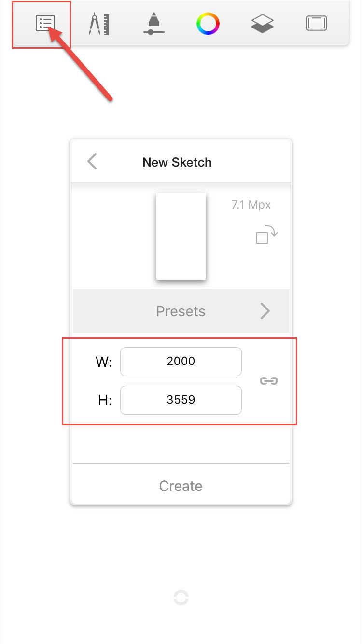
Task: Tap the 7.1 Mpx size label
Action: click(x=251, y=204)
